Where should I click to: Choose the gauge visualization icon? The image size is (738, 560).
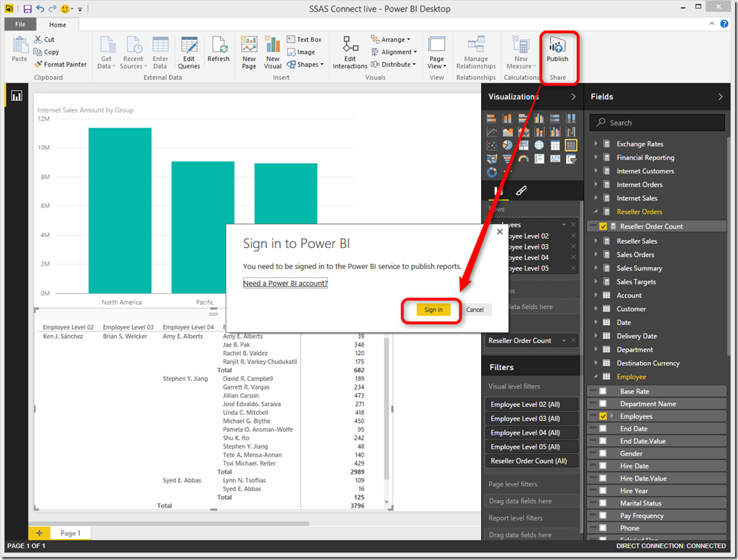pyautogui.click(x=523, y=159)
